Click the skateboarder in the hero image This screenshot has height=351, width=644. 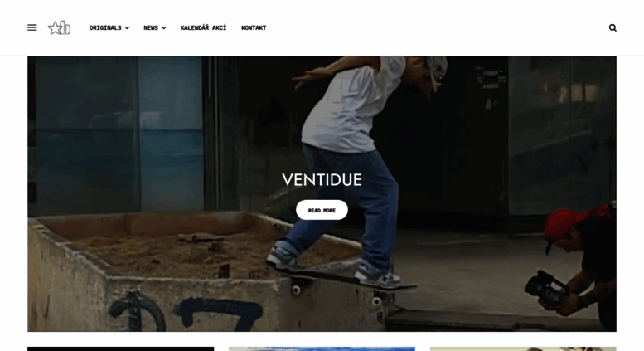click(353, 164)
